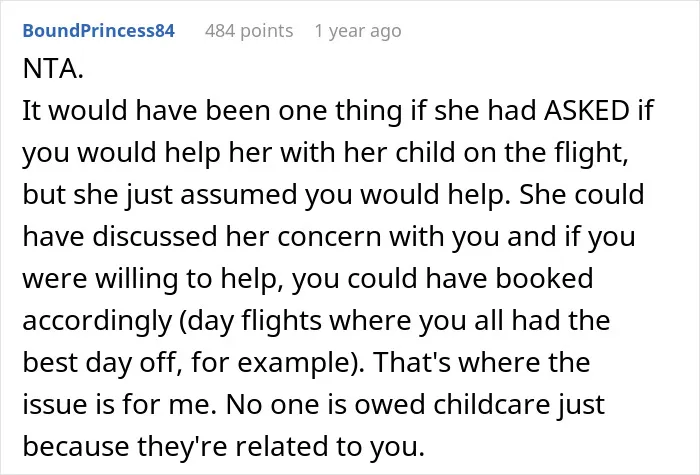The width and height of the screenshot is (700, 475).
Task: Click the words 'owed childcare'
Action: point(452,404)
